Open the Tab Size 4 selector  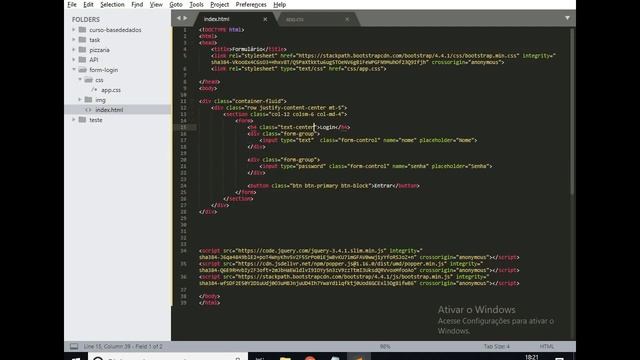[x=497, y=347]
